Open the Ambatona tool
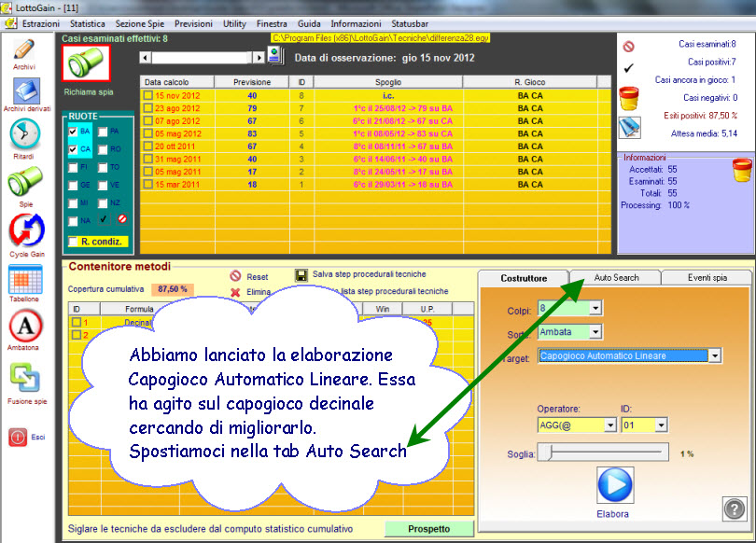The height and width of the screenshot is (543, 756). point(25,327)
